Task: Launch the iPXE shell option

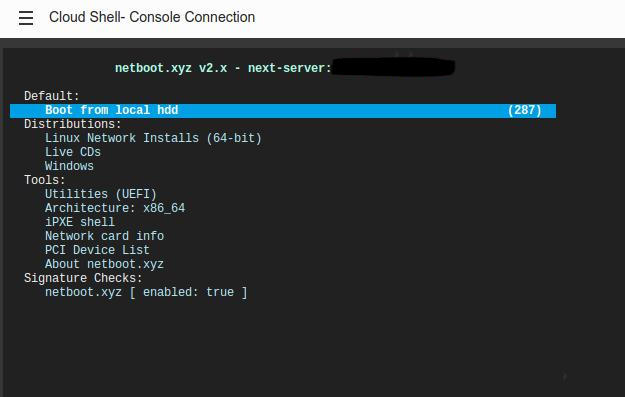Action: coord(80,222)
